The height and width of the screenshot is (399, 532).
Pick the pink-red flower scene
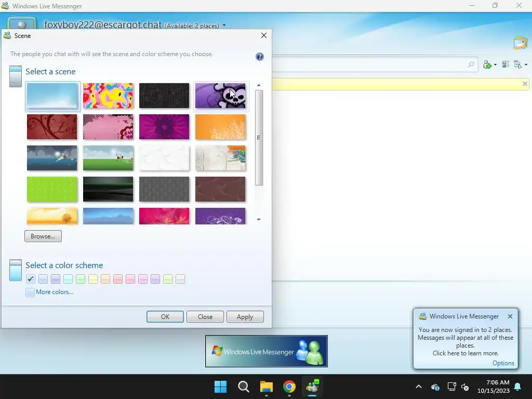pyautogui.click(x=164, y=216)
